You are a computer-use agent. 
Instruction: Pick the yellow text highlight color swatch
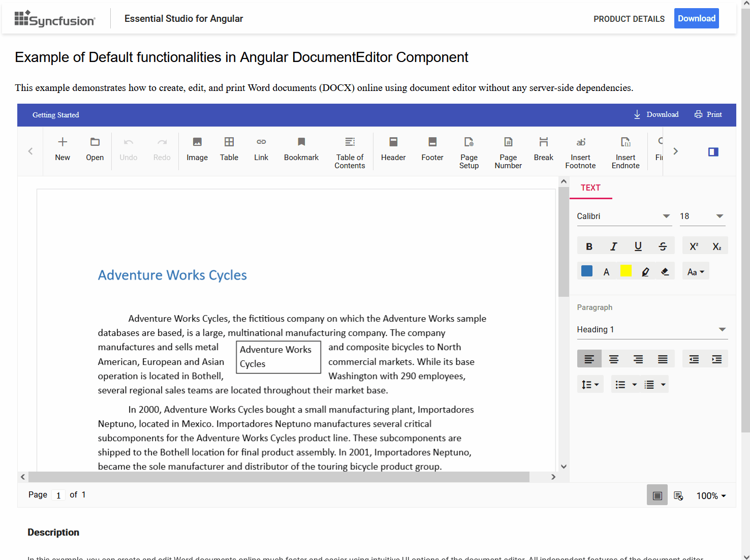coord(626,271)
